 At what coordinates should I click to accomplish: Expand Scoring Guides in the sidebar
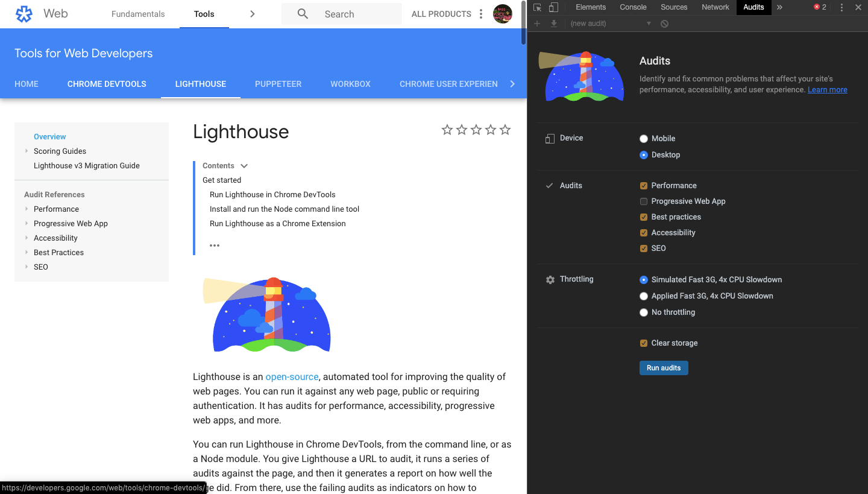[27, 151]
